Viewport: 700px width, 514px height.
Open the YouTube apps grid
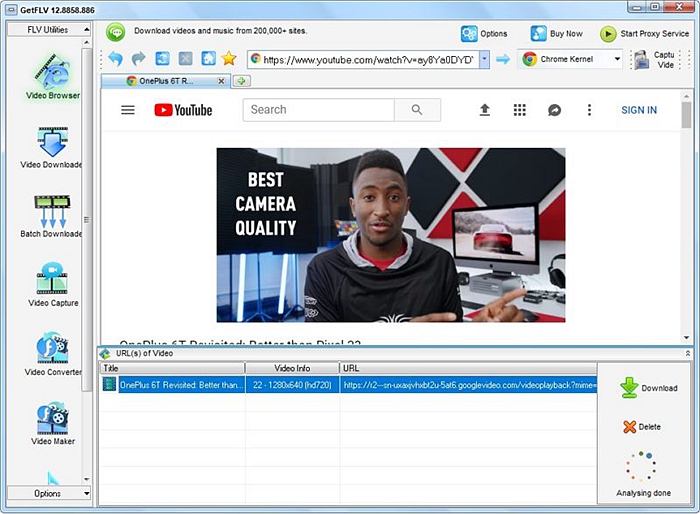pyautogui.click(x=519, y=110)
